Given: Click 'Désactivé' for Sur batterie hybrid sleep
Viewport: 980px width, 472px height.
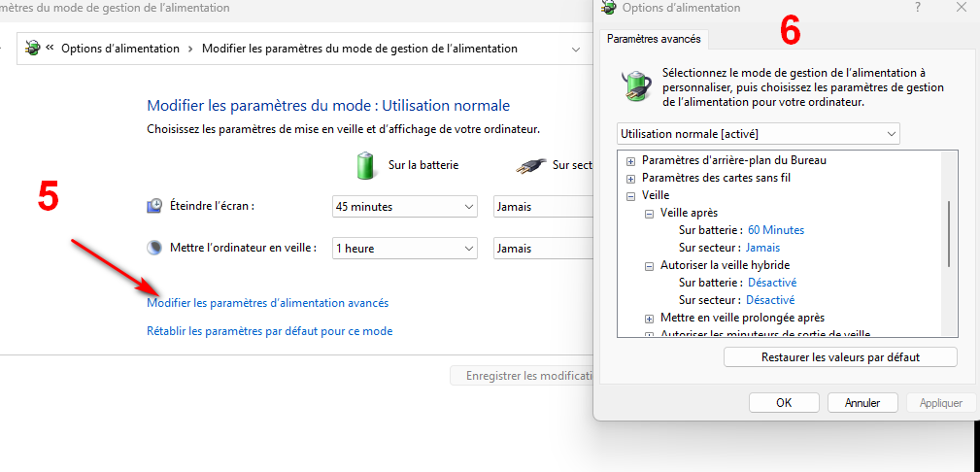Looking at the screenshot, I should point(772,283).
